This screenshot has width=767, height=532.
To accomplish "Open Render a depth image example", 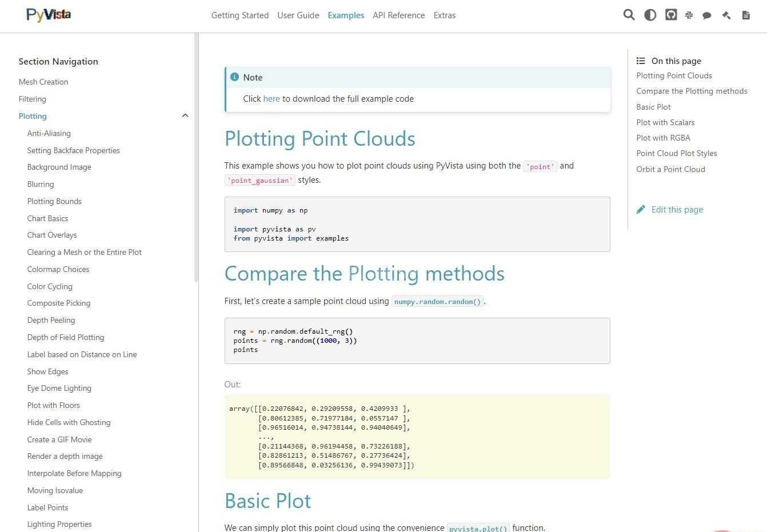I will tap(65, 456).
